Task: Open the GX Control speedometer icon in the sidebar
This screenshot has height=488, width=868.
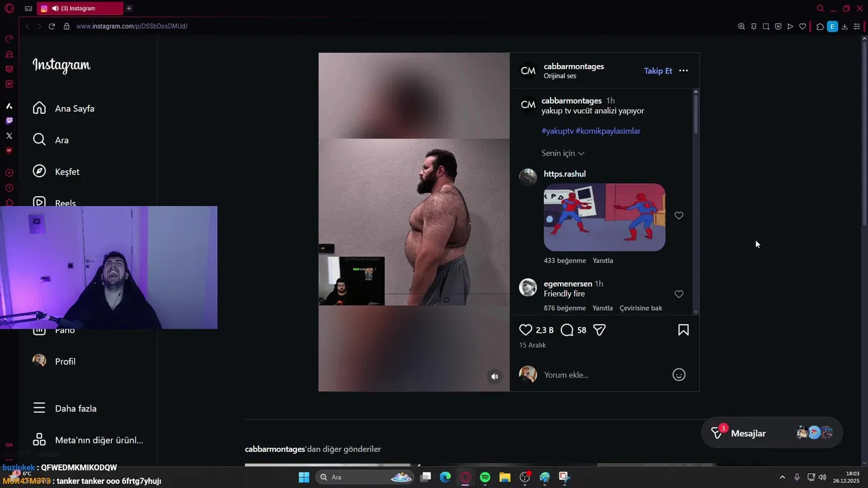Action: coord(9,39)
